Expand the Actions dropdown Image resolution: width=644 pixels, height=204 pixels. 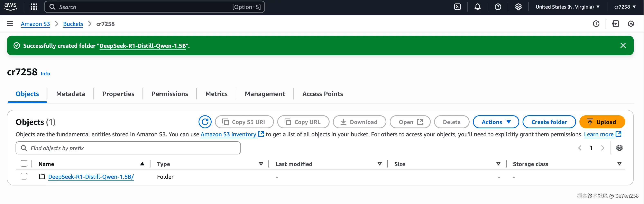[496, 122]
